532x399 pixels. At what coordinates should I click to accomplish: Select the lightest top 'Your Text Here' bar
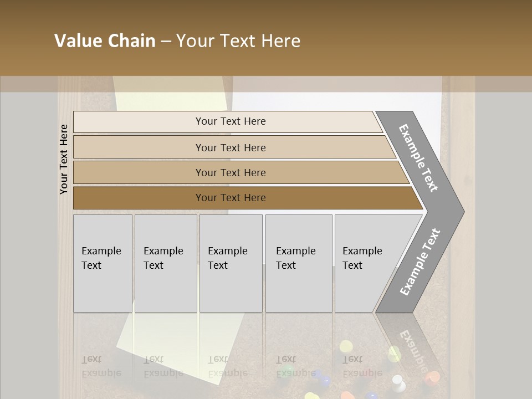pyautogui.click(x=230, y=122)
